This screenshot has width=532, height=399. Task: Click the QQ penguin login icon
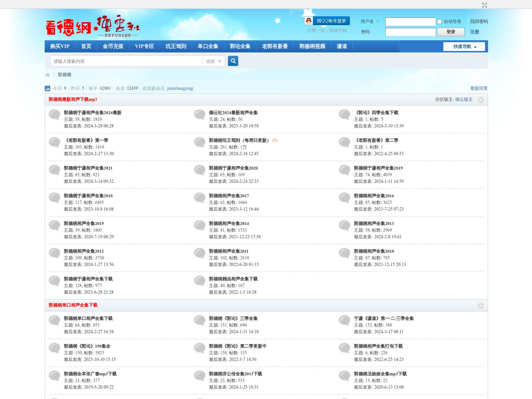pyautogui.click(x=309, y=21)
